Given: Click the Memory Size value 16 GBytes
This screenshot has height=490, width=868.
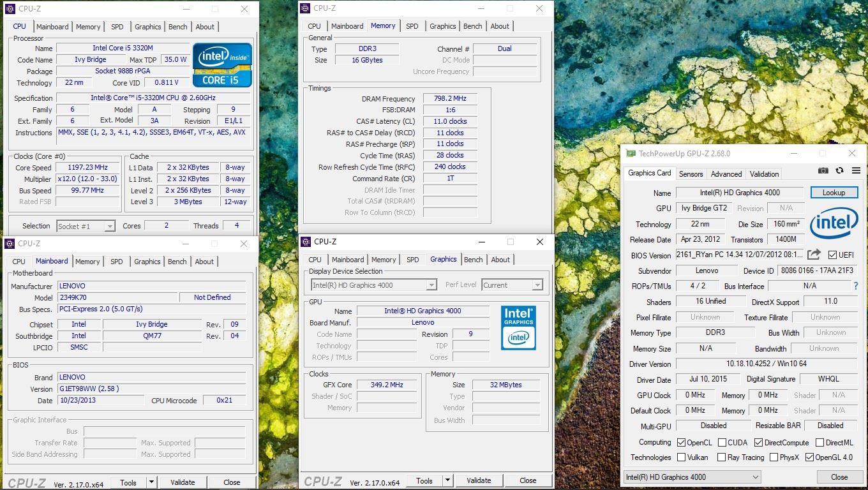Looking at the screenshot, I should [367, 60].
